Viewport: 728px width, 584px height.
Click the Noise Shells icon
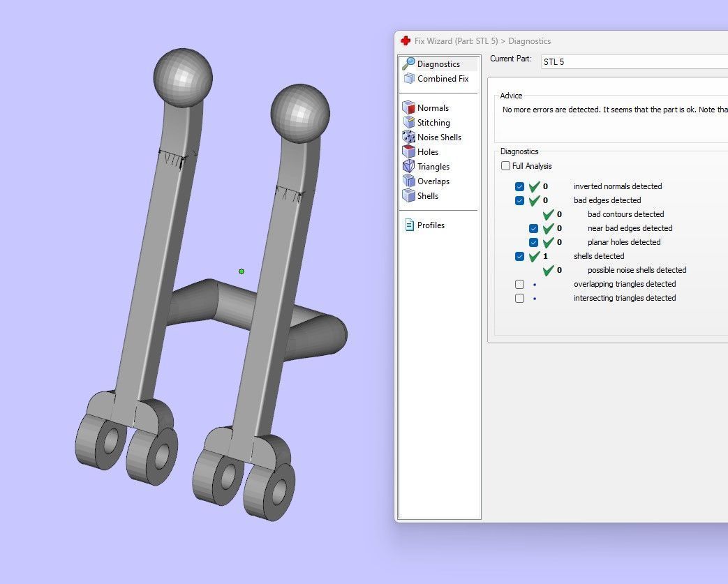[x=408, y=137]
